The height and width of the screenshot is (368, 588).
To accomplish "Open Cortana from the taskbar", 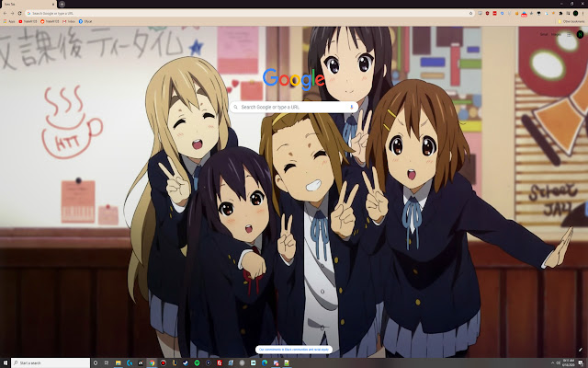I will click(x=96, y=362).
